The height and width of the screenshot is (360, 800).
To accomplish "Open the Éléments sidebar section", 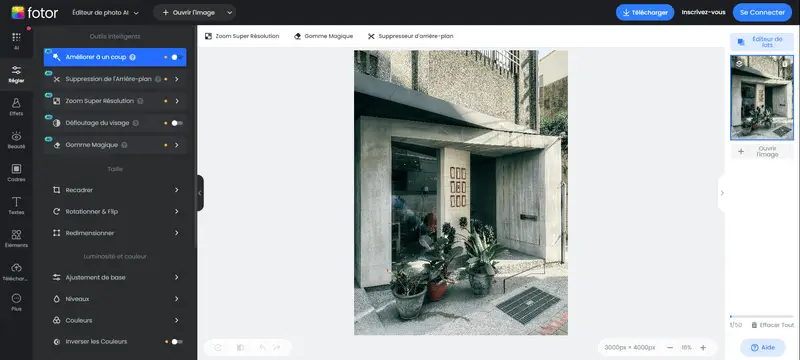I will tap(16, 239).
